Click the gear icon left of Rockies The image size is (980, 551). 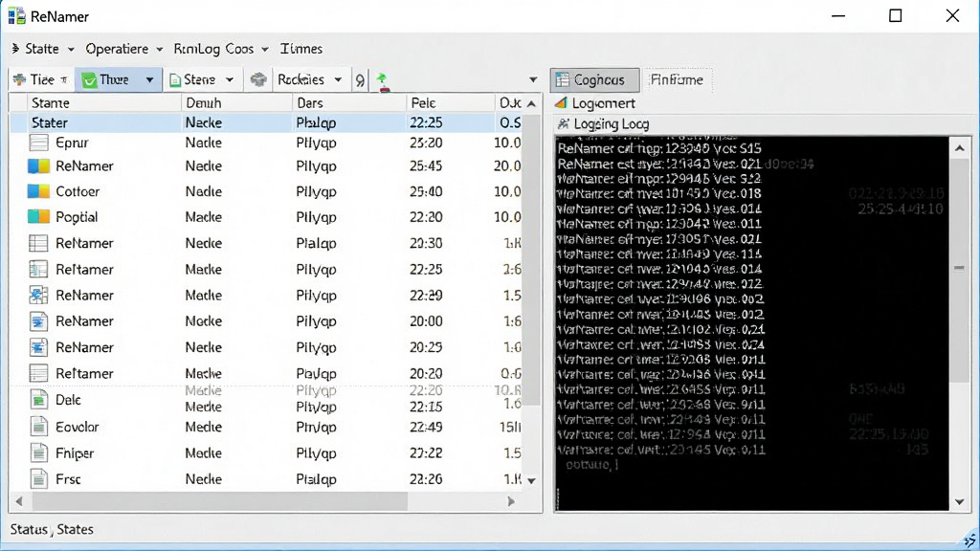point(258,79)
